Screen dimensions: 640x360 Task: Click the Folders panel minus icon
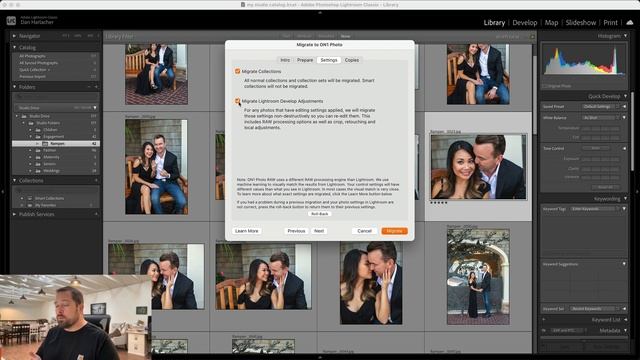click(89, 87)
